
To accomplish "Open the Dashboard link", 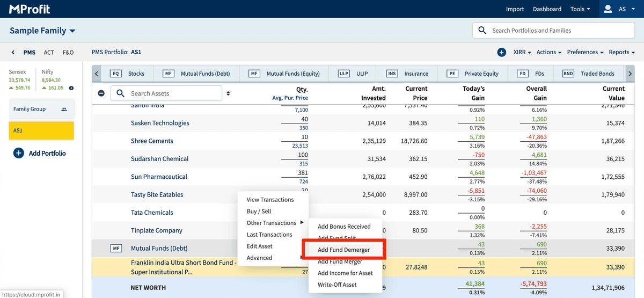I will click(x=547, y=9).
